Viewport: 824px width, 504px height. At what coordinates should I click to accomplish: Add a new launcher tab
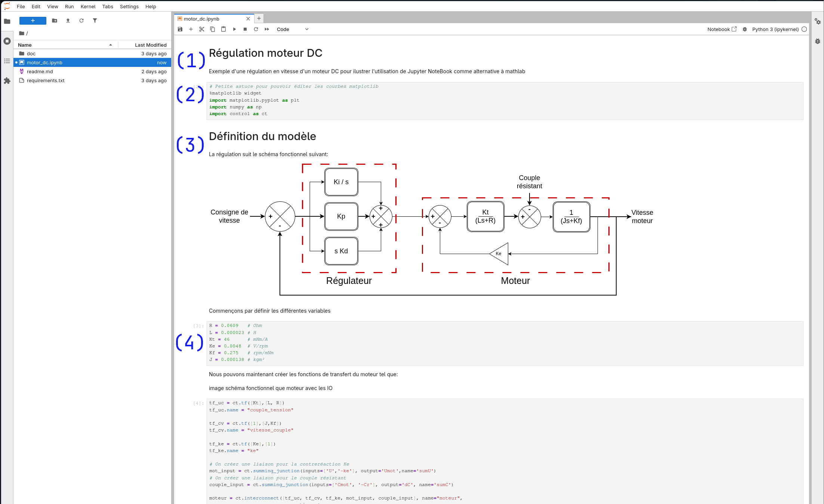click(259, 18)
